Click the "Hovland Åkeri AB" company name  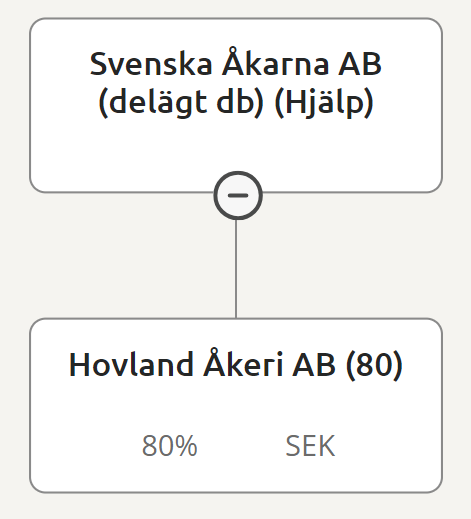202,364
